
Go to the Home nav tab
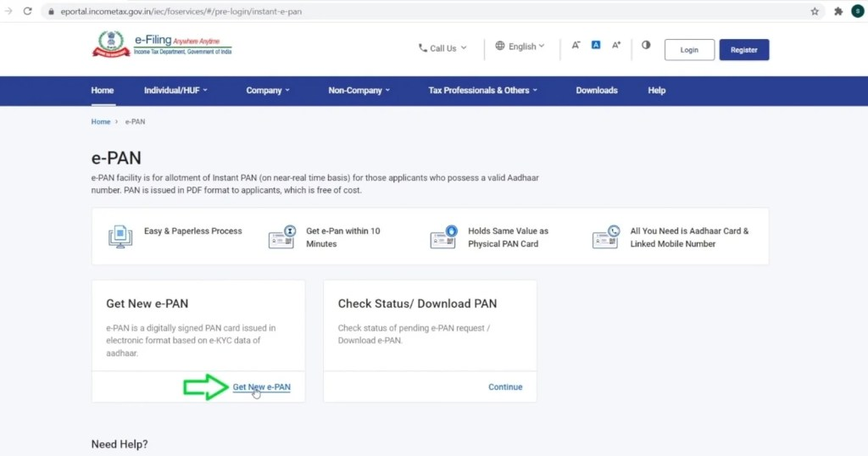pyautogui.click(x=103, y=90)
